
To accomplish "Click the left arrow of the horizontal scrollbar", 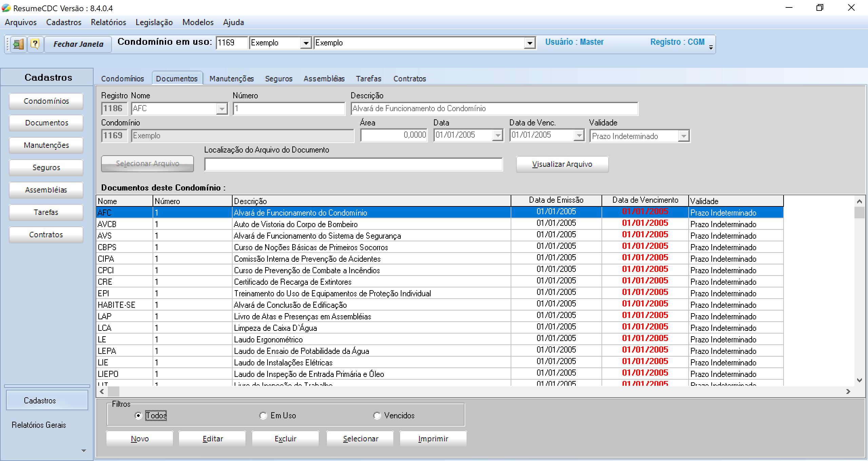I will (x=102, y=392).
